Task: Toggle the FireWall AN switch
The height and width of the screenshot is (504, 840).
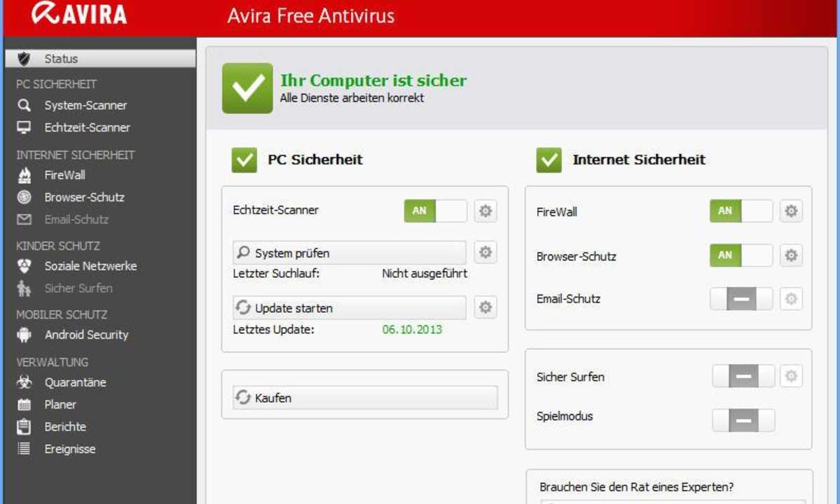Action: tap(741, 211)
